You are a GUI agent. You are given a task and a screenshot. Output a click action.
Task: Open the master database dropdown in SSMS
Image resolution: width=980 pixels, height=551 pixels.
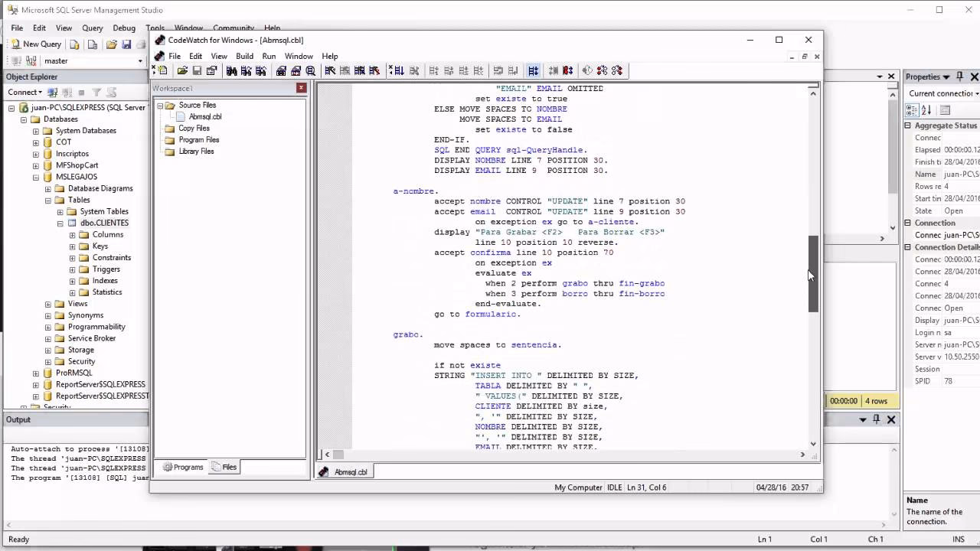tap(140, 60)
